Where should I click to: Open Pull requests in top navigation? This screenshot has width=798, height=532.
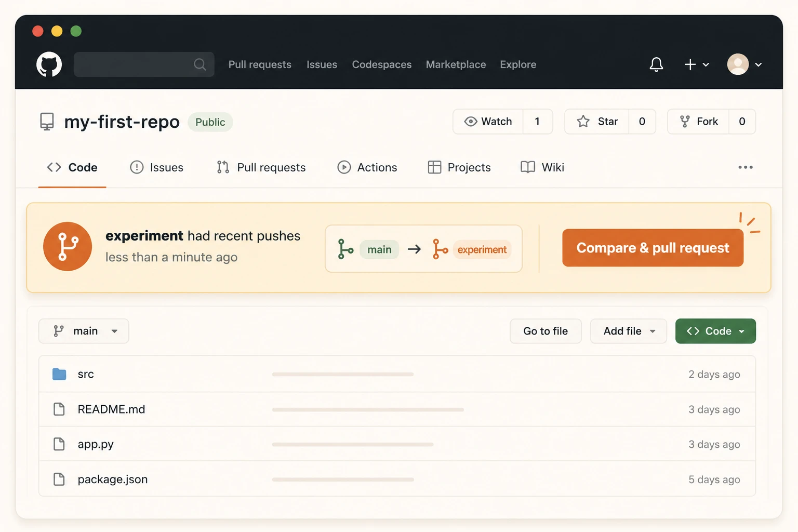click(260, 64)
